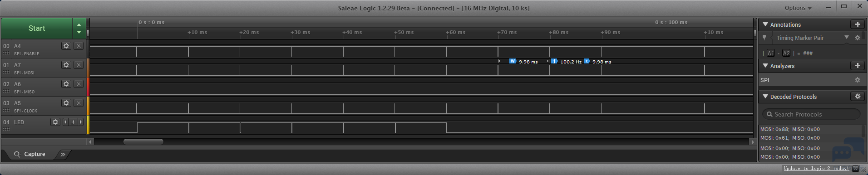
Task: Remove channel A4 SPI-ENABLE with X
Action: (x=79, y=46)
